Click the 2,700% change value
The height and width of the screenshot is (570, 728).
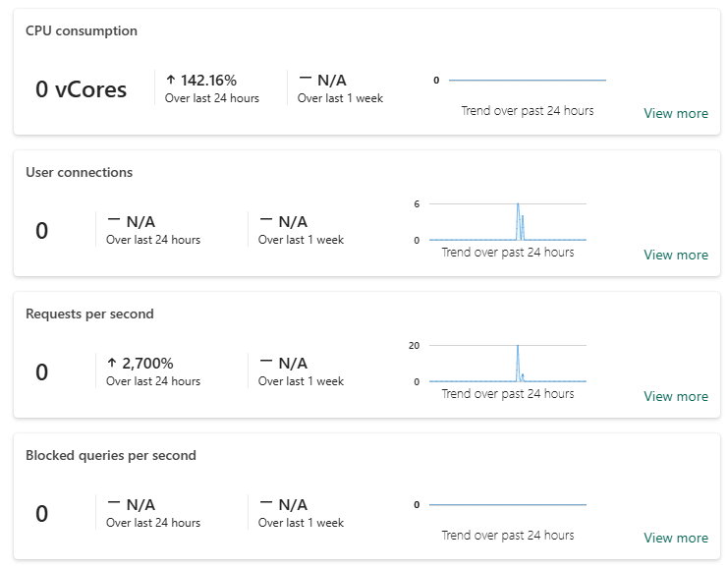coord(147,363)
